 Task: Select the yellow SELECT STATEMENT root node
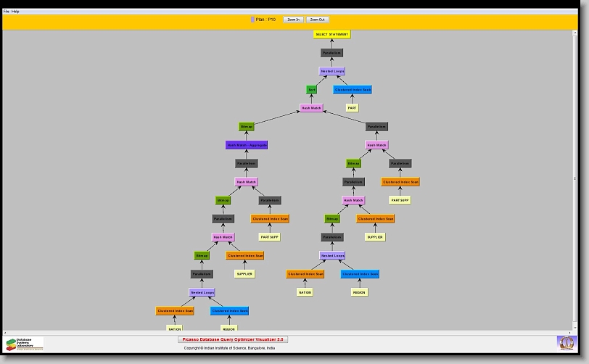(331, 34)
